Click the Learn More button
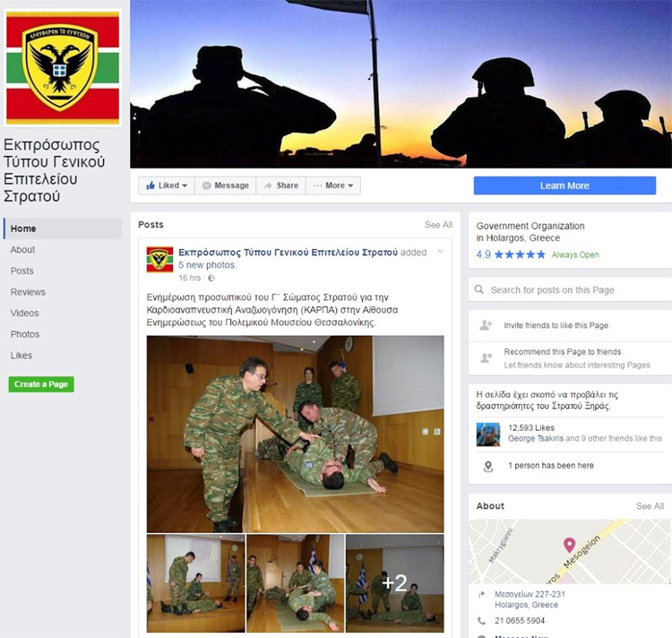This screenshot has width=672, height=638. pyautogui.click(x=564, y=185)
